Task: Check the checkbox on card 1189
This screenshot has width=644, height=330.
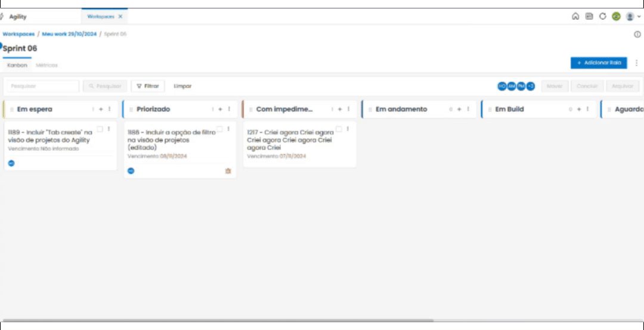Action: (100, 129)
